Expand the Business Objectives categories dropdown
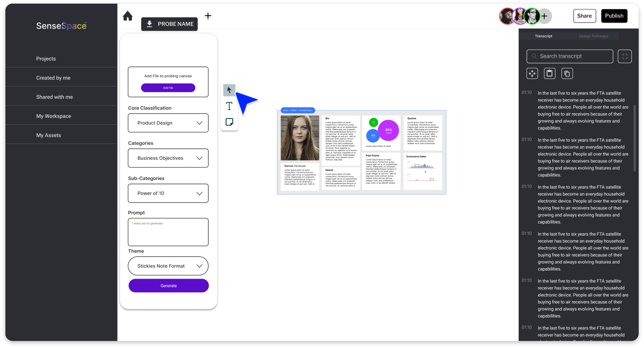The height and width of the screenshot is (348, 644). point(168,158)
